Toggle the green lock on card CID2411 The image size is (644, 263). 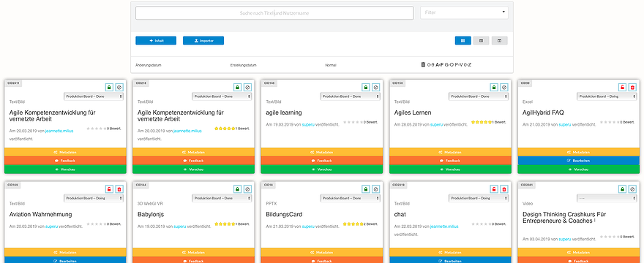tap(109, 88)
